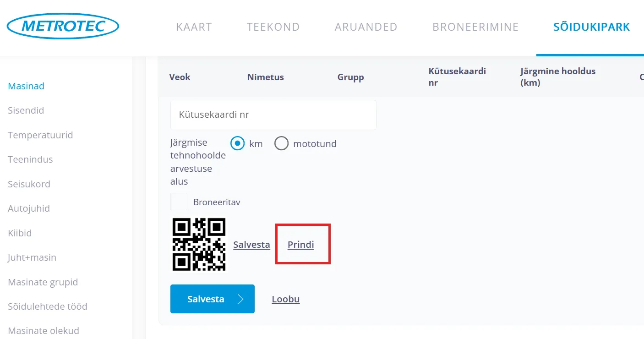Open the Kaart tab
644x339 pixels.
[194, 27]
